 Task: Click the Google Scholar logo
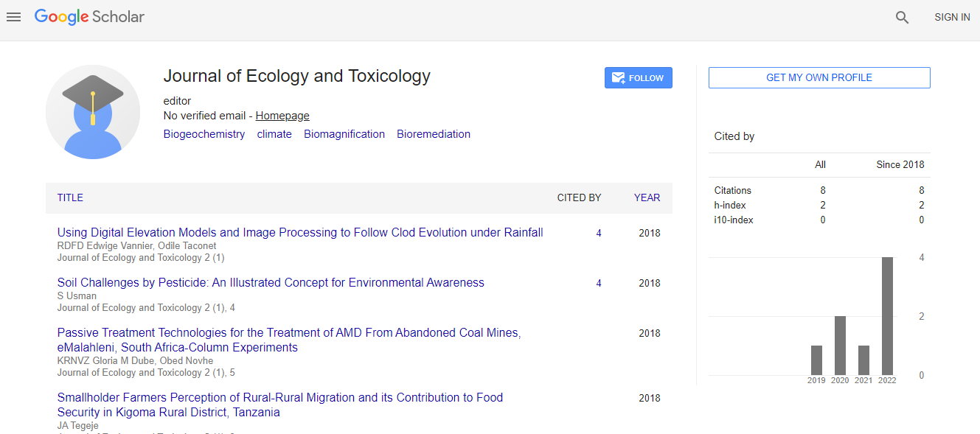point(89,17)
